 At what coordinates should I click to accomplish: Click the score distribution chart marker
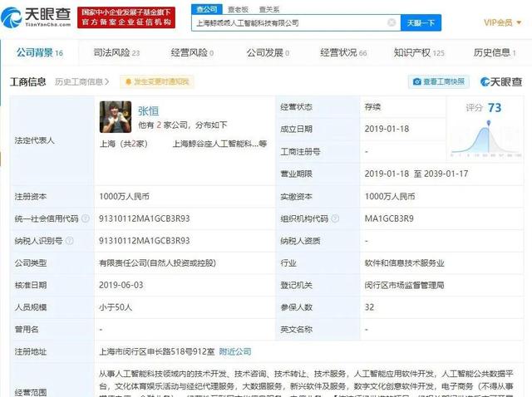point(488,123)
